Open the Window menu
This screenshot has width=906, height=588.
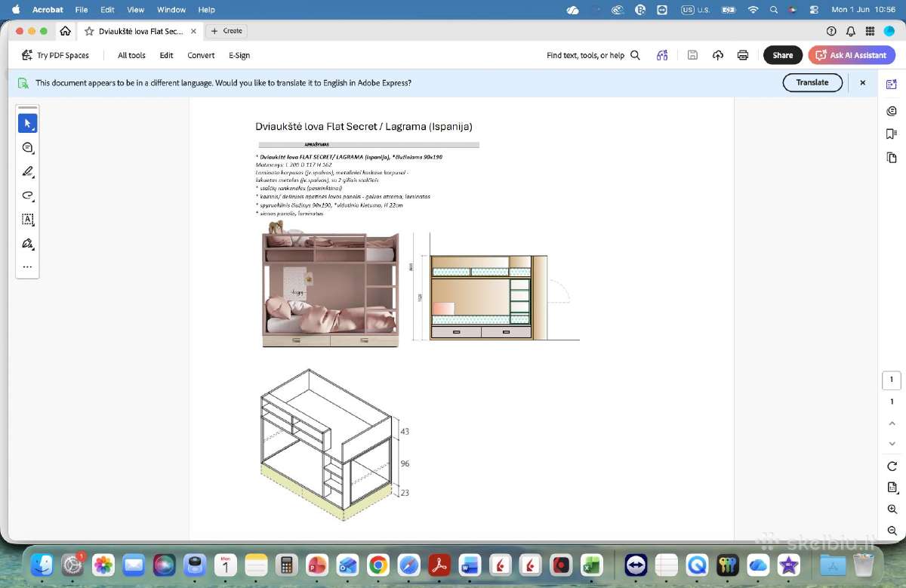pos(171,10)
